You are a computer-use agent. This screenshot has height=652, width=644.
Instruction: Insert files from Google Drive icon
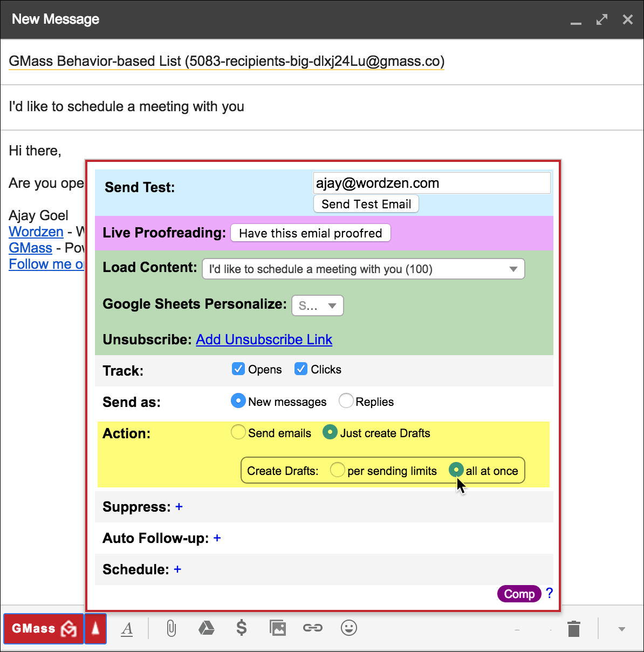[x=207, y=628]
